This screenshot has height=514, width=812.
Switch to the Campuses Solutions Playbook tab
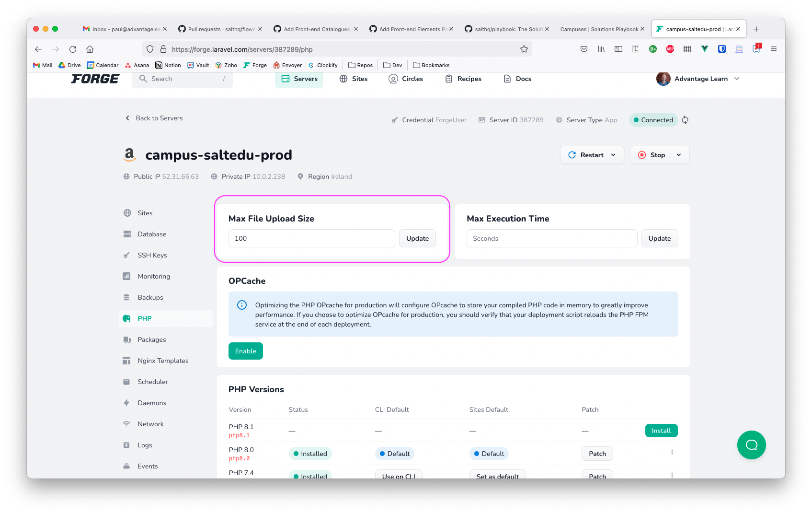point(600,29)
